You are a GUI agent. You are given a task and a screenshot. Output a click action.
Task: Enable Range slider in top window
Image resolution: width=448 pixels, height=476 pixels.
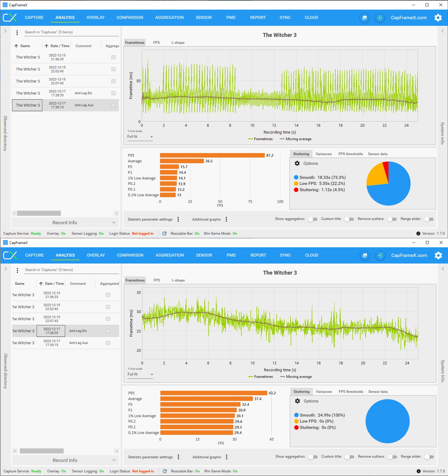coord(429,219)
